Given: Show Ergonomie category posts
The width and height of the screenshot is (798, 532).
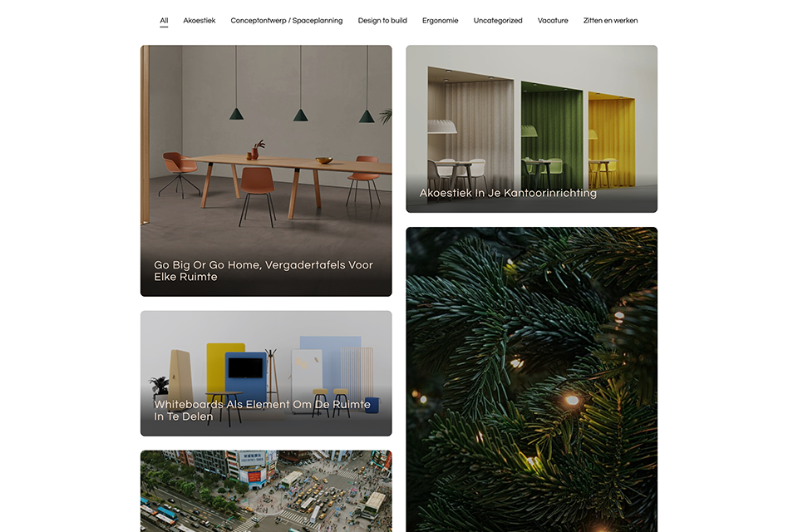Looking at the screenshot, I should (x=441, y=21).
